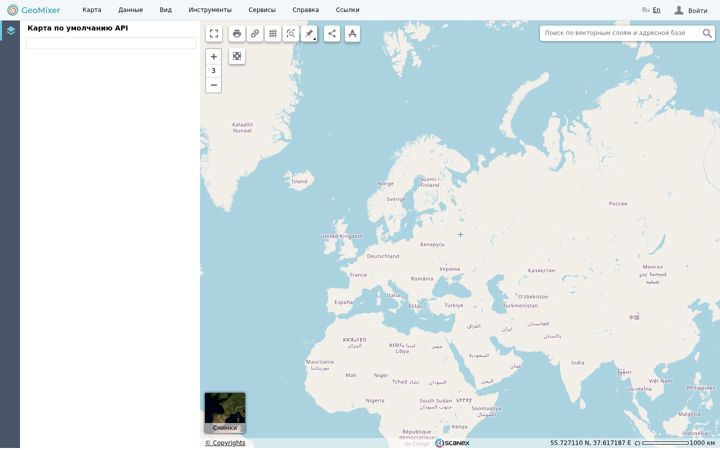Open the Copyrights link
Screen dimensions: 720x450
tap(225, 443)
